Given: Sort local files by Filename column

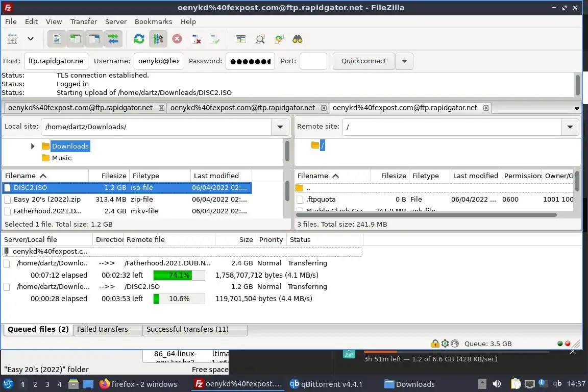Looking at the screenshot, I should pyautogui.click(x=45, y=176).
